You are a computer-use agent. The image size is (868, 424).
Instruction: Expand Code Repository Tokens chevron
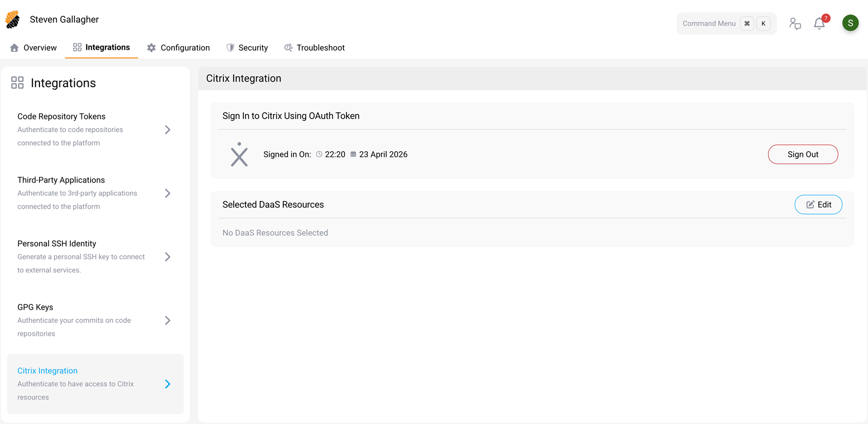pos(168,130)
